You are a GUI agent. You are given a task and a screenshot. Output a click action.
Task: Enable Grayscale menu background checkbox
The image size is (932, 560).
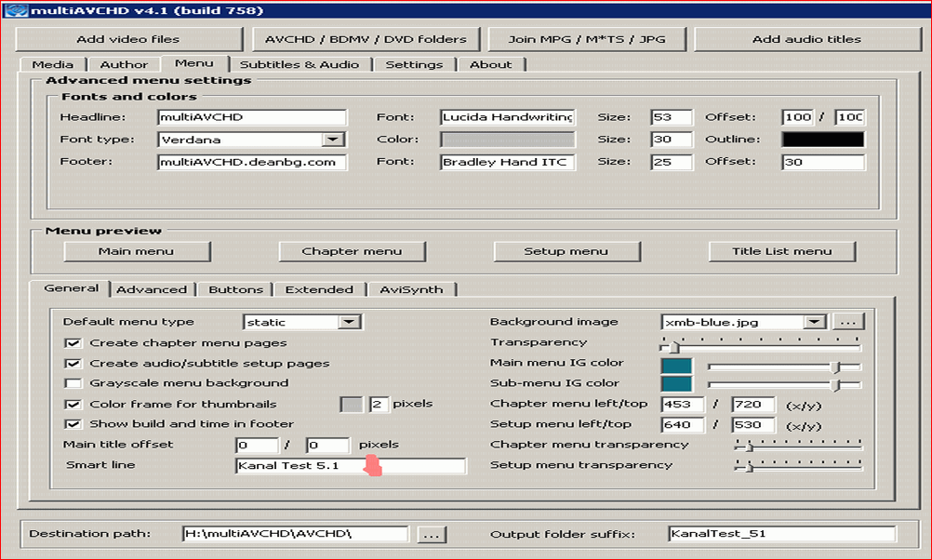pyautogui.click(x=73, y=383)
